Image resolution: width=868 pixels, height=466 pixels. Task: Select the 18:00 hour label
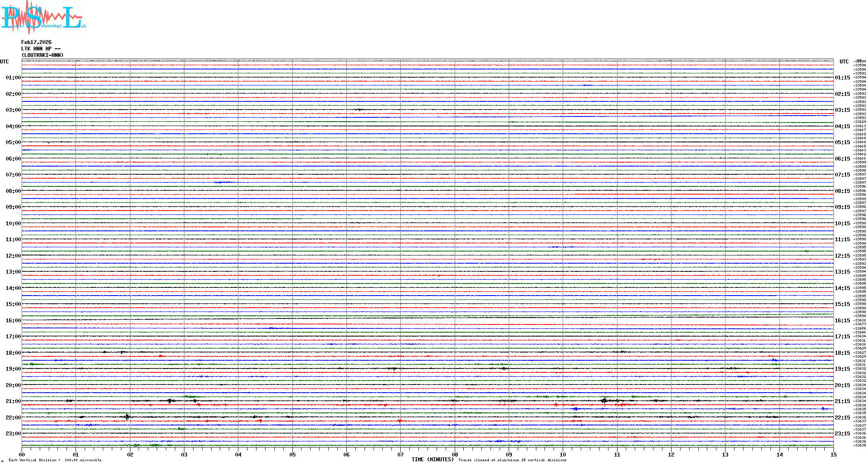coord(13,353)
